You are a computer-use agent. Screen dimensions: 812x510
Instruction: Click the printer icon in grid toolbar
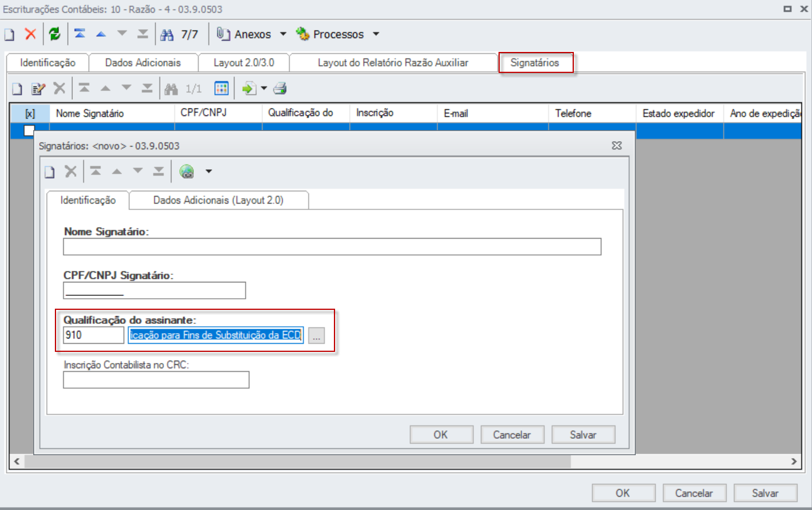pos(280,89)
